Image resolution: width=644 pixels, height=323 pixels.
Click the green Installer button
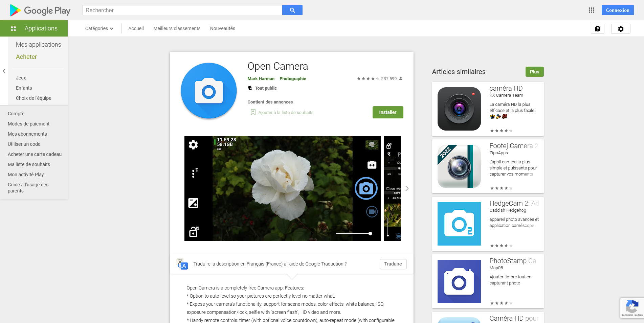point(388,112)
